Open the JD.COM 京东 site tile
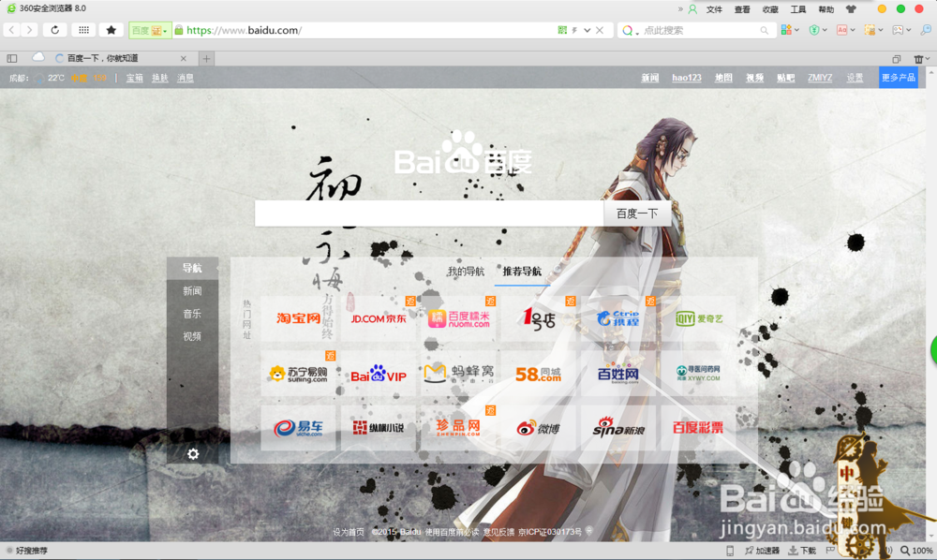937x560 pixels. [379, 318]
